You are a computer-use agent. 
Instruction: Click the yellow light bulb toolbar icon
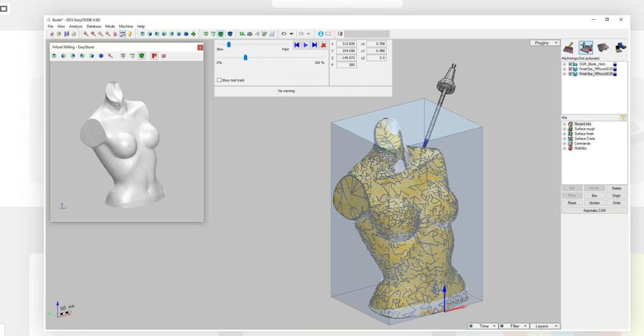130,33
